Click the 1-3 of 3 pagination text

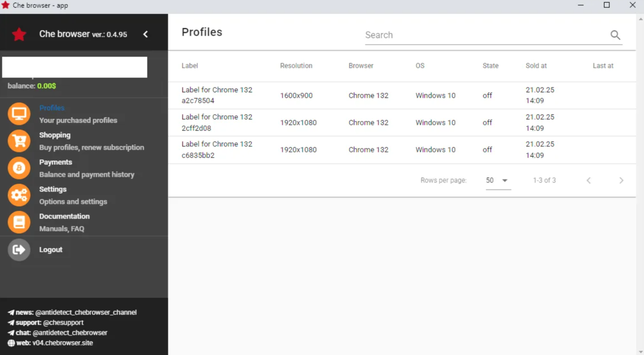[x=544, y=180]
